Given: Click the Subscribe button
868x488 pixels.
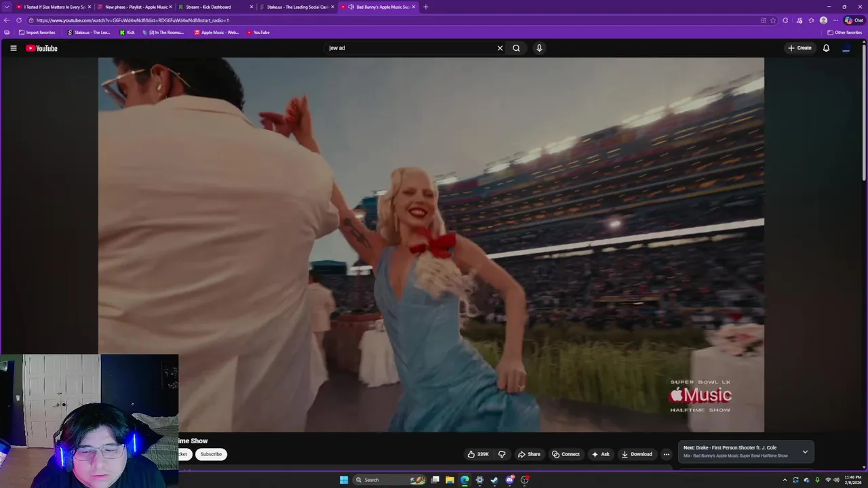Looking at the screenshot, I should 211,454.
